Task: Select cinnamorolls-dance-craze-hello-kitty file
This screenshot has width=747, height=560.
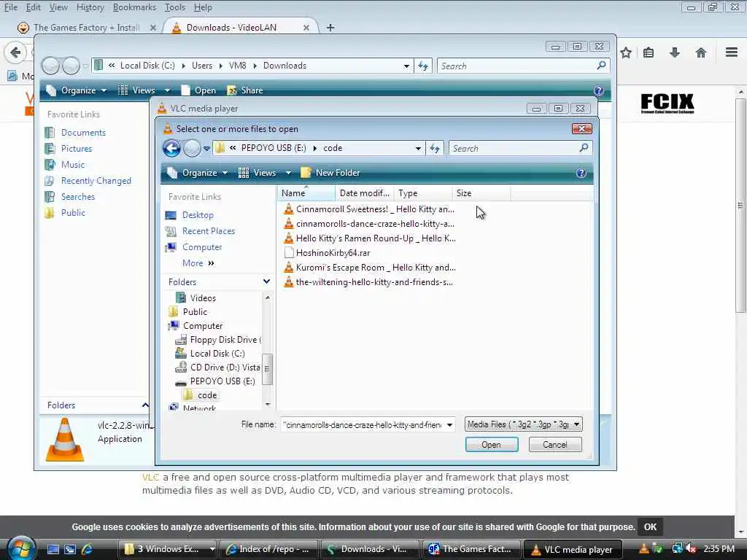Action: [x=369, y=224]
